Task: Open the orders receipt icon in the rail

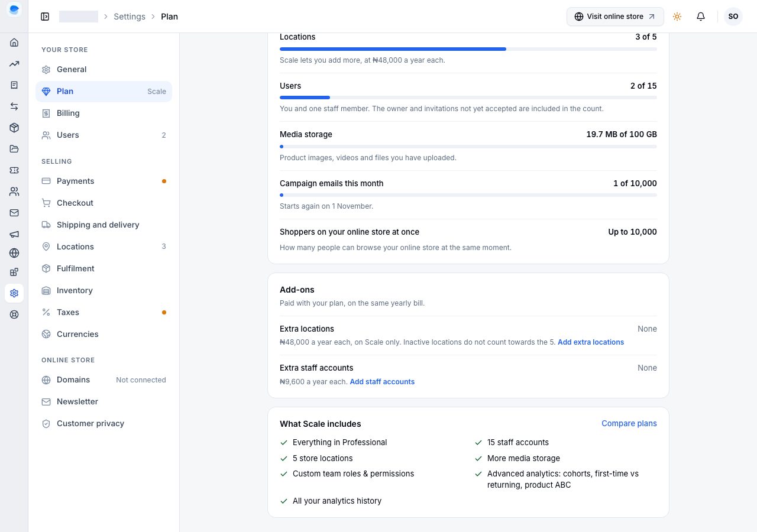Action: [x=14, y=85]
